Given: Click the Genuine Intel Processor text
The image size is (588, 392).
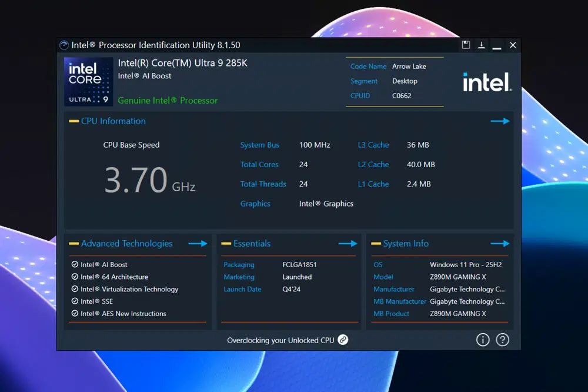Looking at the screenshot, I should pos(168,101).
